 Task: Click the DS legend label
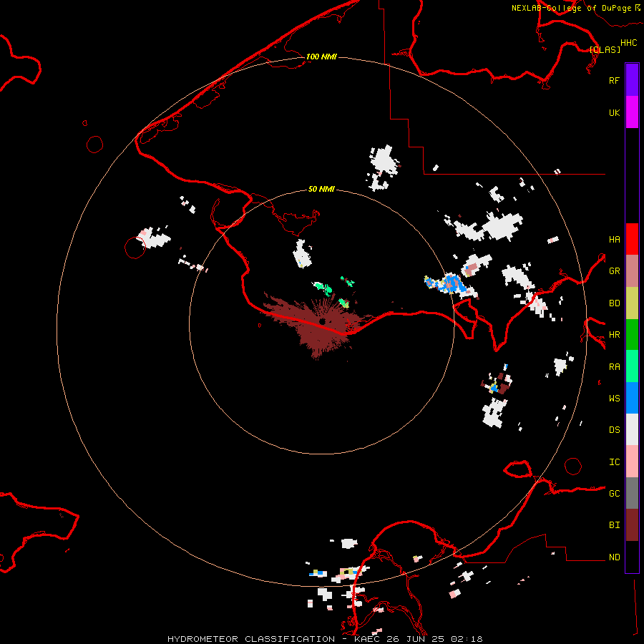click(614, 429)
